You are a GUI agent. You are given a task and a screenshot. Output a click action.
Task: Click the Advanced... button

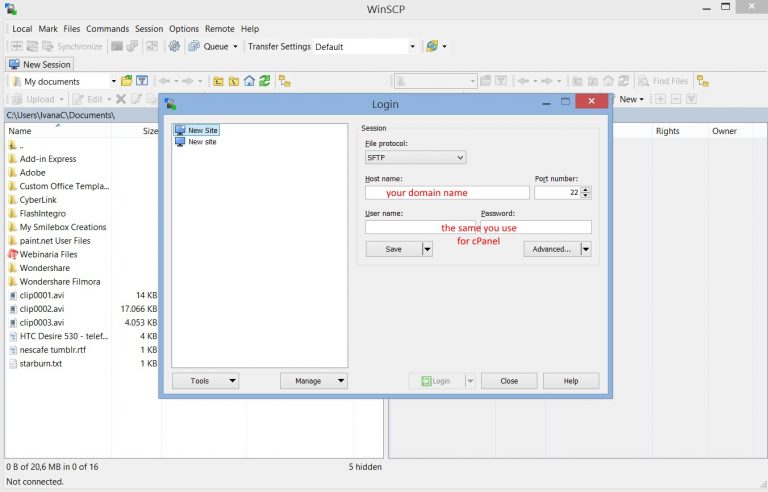tap(551, 249)
